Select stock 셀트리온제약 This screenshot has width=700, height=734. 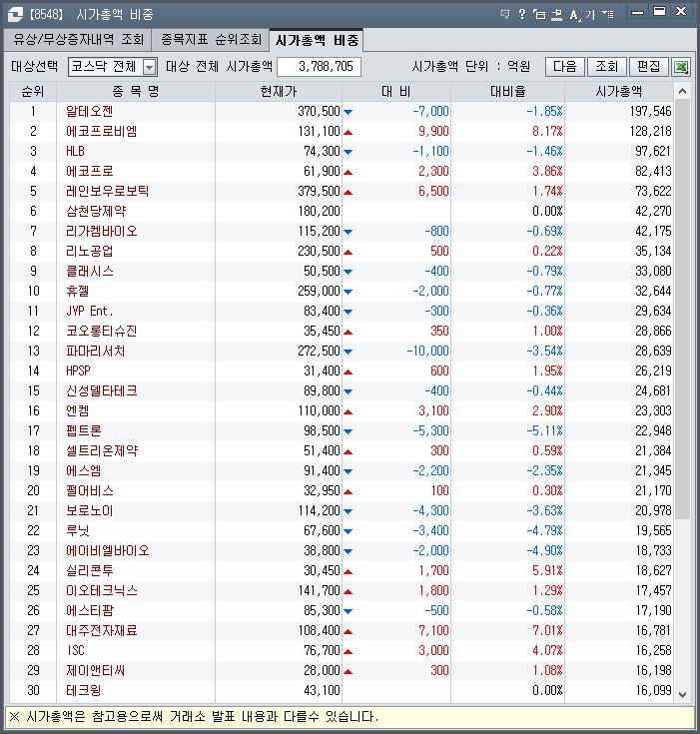coord(102,450)
